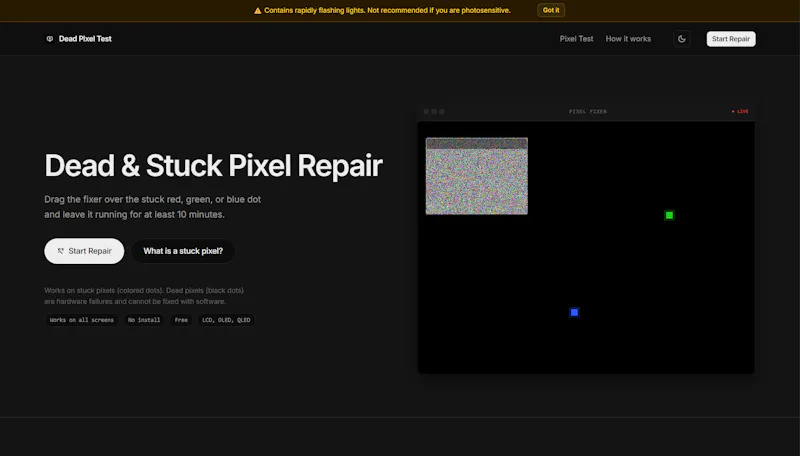Click the fixer box's grey title bar
Viewport: 800px width, 456px height.
click(477, 143)
